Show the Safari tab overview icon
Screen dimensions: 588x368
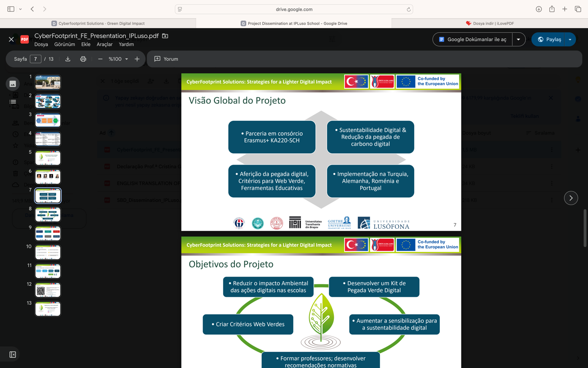coord(578,9)
